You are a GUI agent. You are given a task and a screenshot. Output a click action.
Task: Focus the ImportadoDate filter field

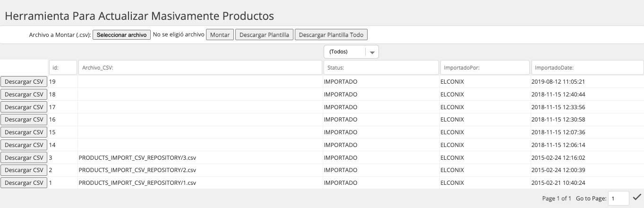pos(587,68)
